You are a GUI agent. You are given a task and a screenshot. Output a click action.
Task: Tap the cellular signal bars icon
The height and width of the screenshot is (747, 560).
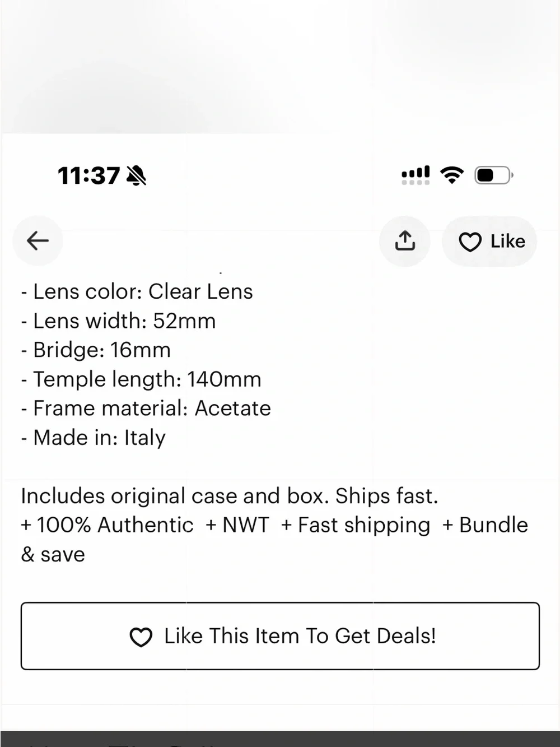416,175
